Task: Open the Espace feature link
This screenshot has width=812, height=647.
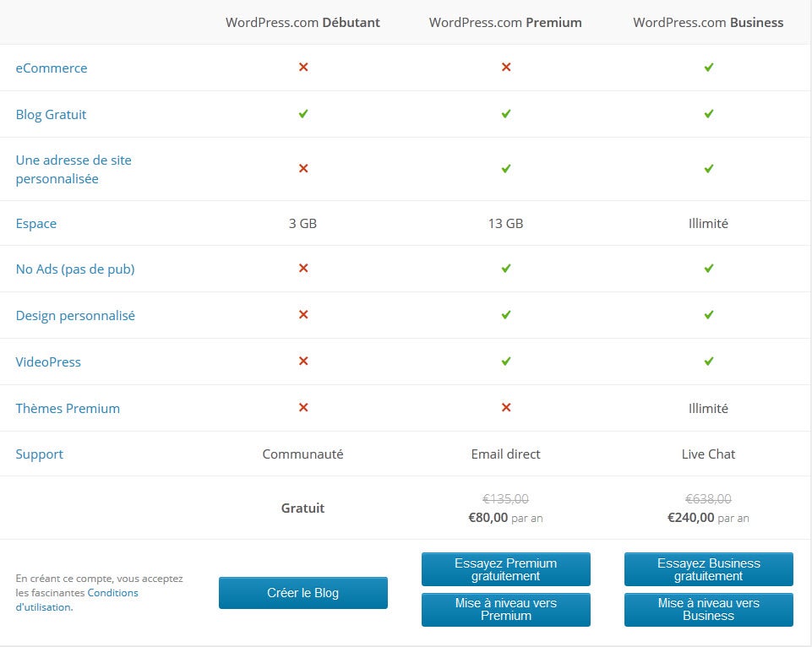Action: [x=36, y=224]
